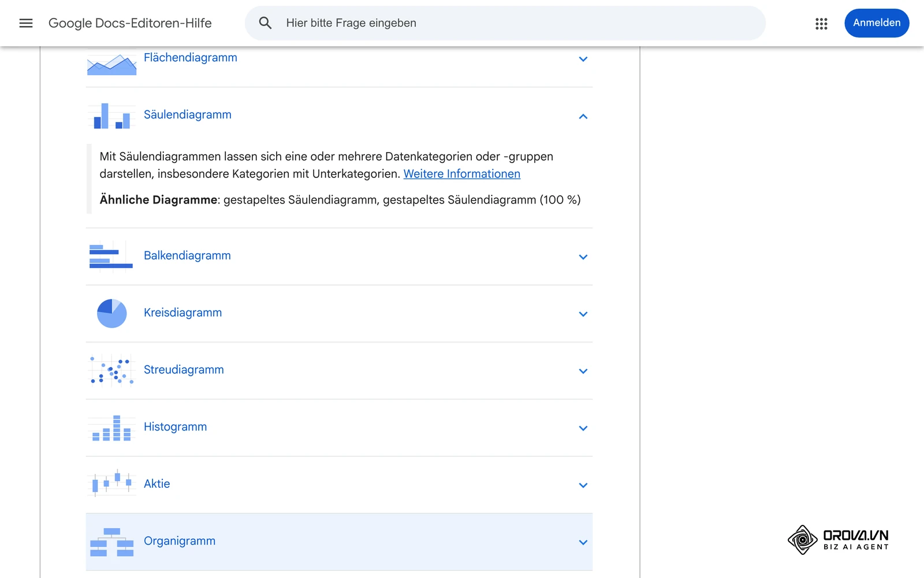The height and width of the screenshot is (578, 924).
Task: Click the Histogramm chart icon
Action: (112, 428)
